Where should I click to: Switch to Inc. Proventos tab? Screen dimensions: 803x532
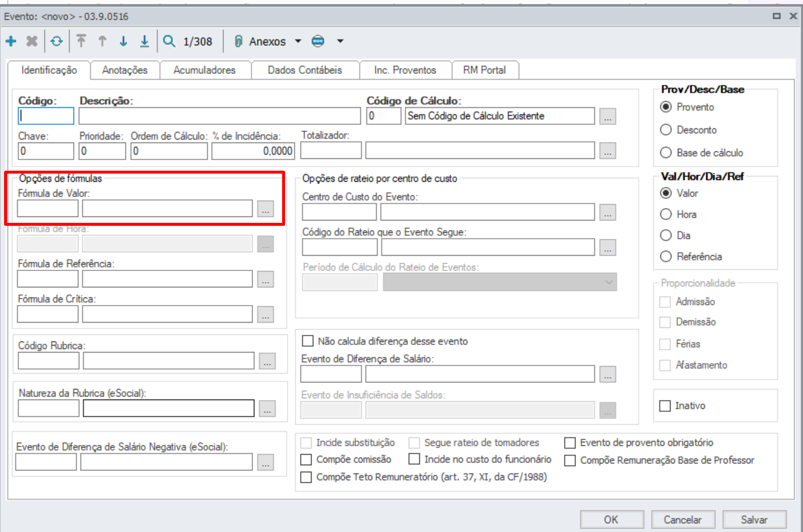tap(405, 70)
